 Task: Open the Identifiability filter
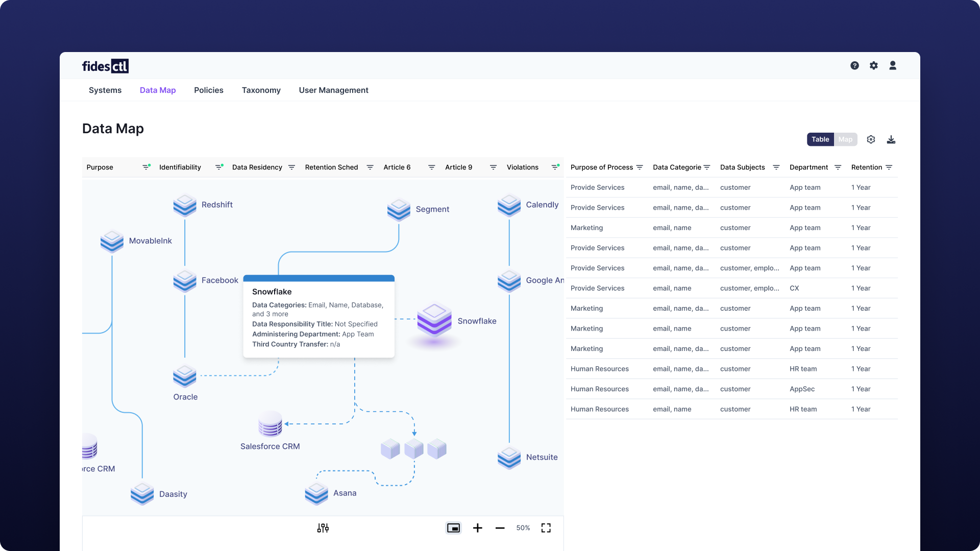point(219,167)
